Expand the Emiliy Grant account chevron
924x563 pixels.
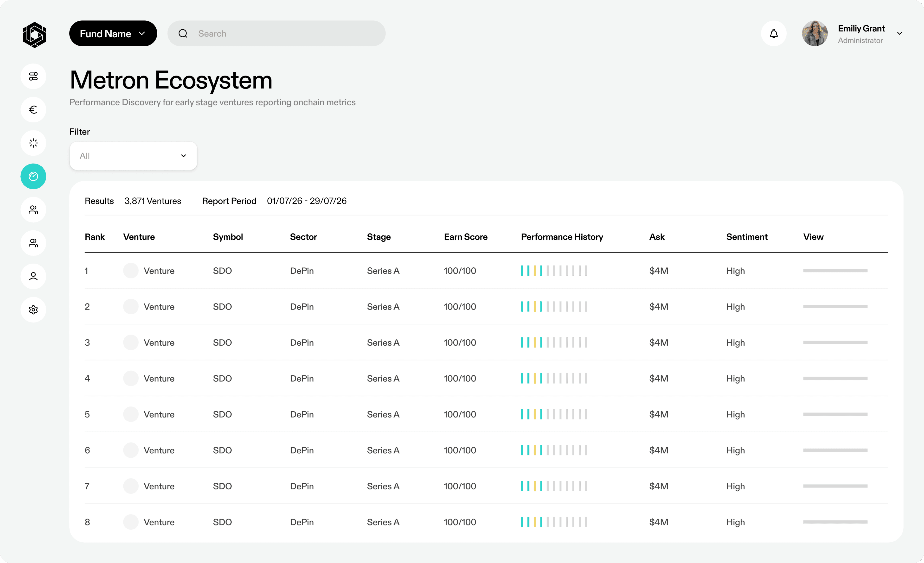(899, 34)
